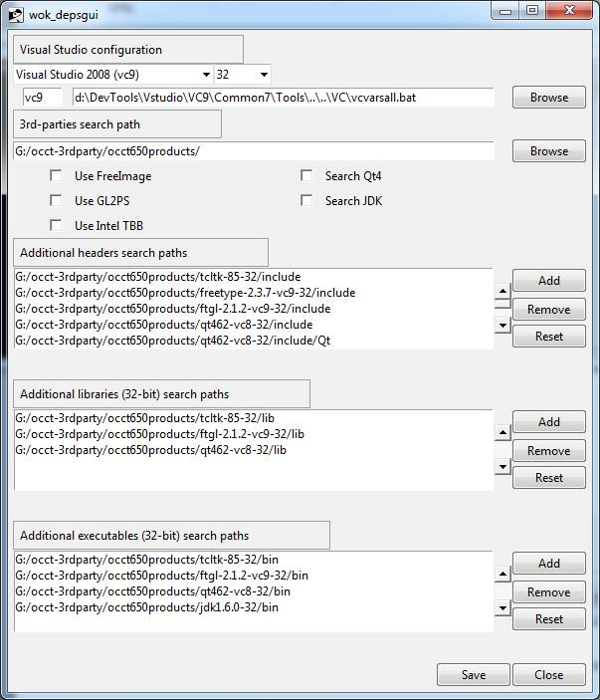
Task: Add a new headers search path
Action: point(548,281)
